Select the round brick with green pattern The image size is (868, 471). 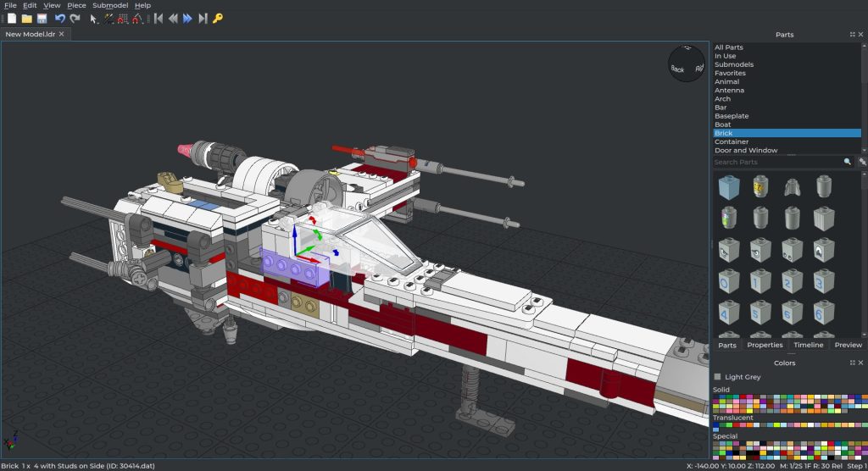click(728, 218)
